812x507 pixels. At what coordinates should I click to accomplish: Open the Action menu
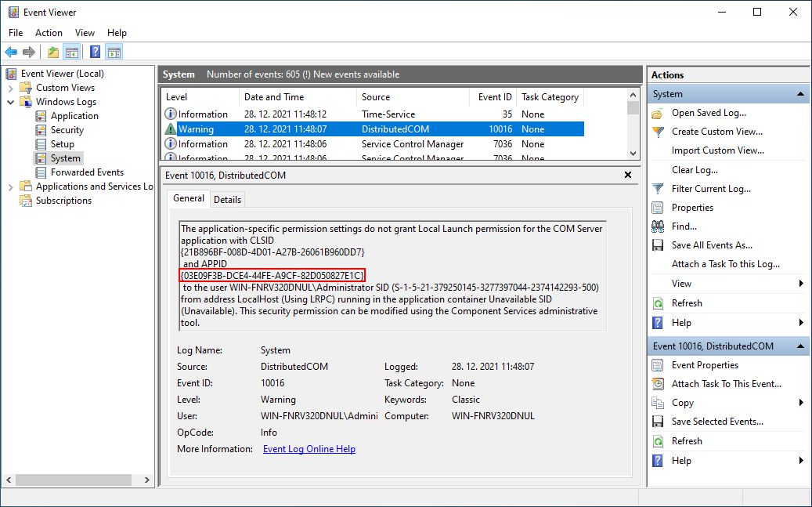coord(49,33)
